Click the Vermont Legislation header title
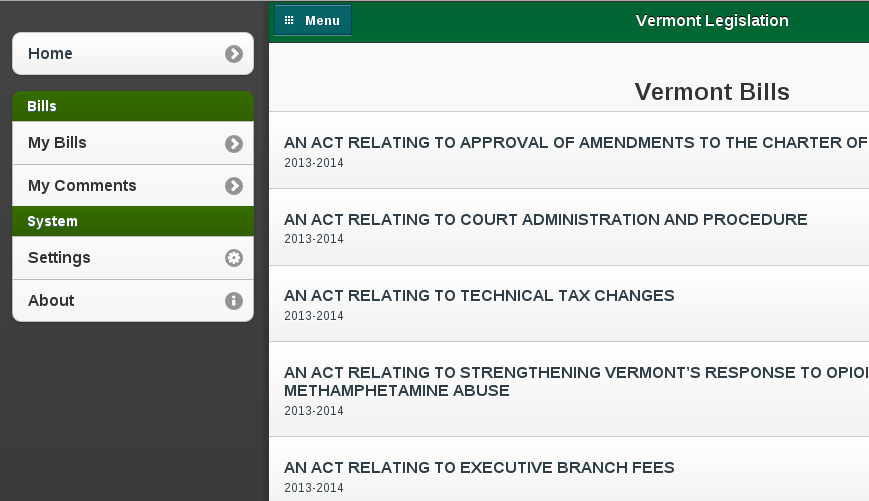Screen dimensions: 869x501 click(x=712, y=21)
